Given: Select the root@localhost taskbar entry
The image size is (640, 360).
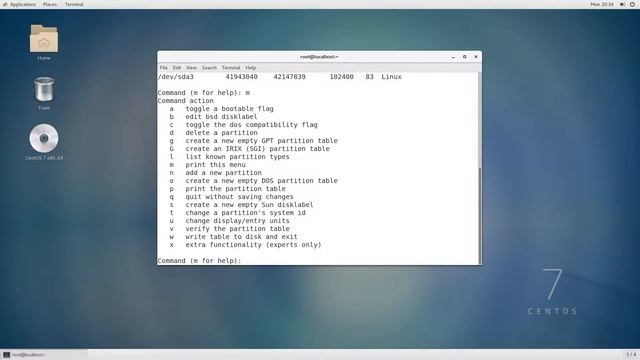Looking at the screenshot, I should click(x=43, y=355).
